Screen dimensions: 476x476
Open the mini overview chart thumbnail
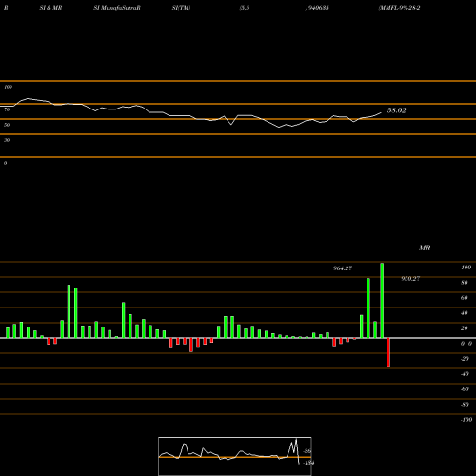(235, 456)
